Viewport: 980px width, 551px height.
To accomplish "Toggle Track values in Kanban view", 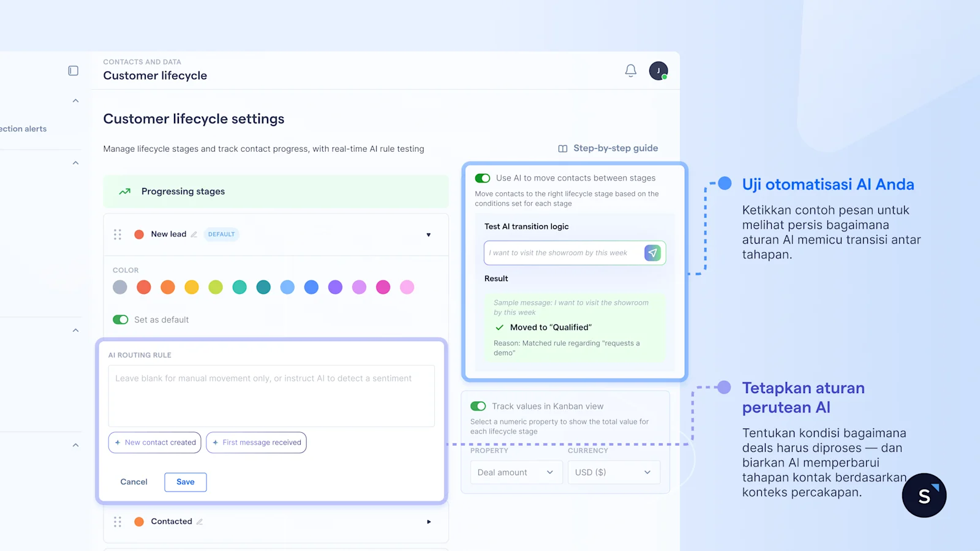I will point(478,407).
